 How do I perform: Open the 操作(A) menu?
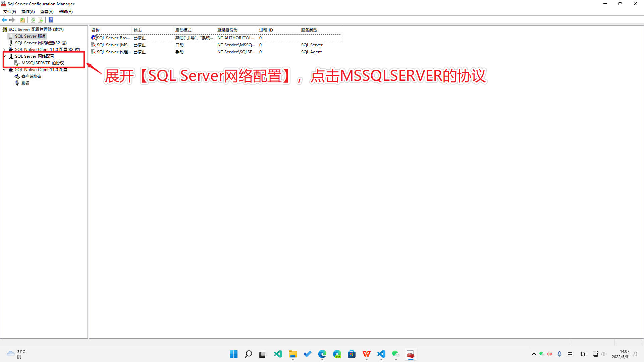click(x=28, y=11)
